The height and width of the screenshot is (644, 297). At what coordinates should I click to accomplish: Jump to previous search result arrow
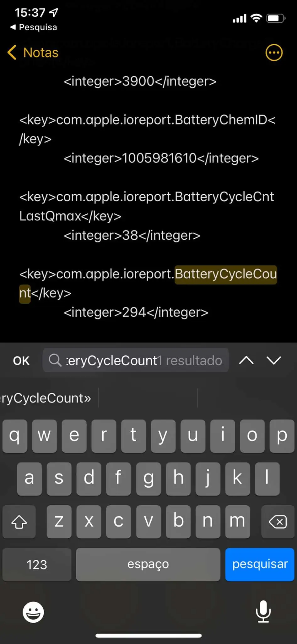click(x=246, y=360)
